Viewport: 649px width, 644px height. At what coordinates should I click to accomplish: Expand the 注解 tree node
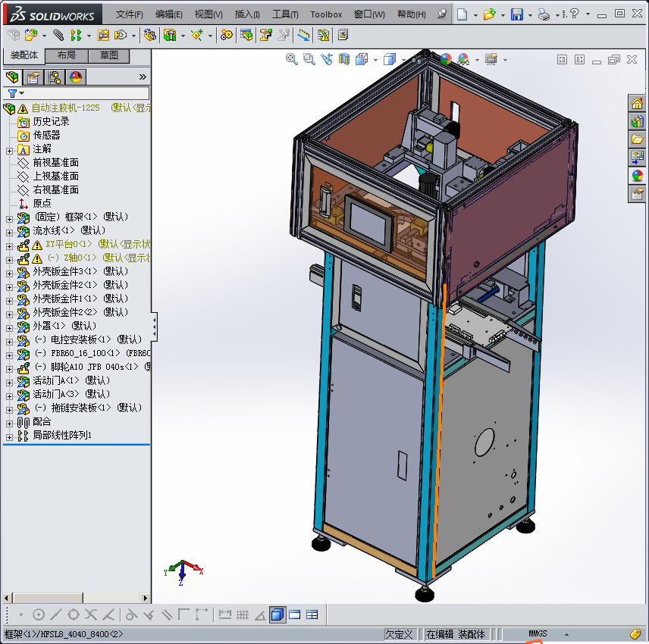(9, 152)
